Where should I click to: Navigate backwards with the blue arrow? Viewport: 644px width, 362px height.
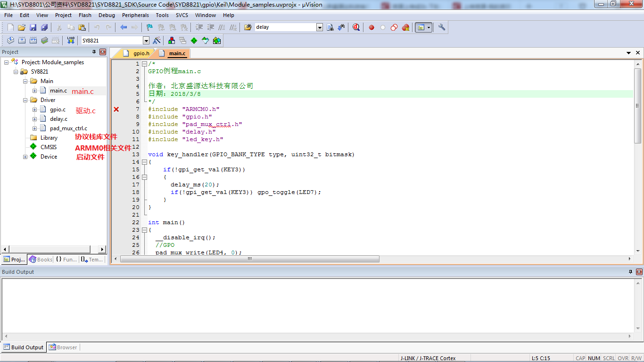point(124,27)
